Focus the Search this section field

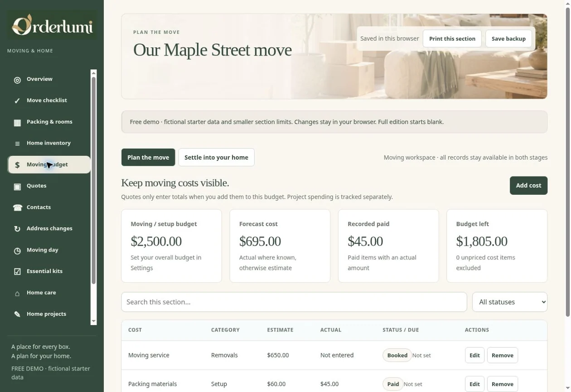pyautogui.click(x=294, y=302)
